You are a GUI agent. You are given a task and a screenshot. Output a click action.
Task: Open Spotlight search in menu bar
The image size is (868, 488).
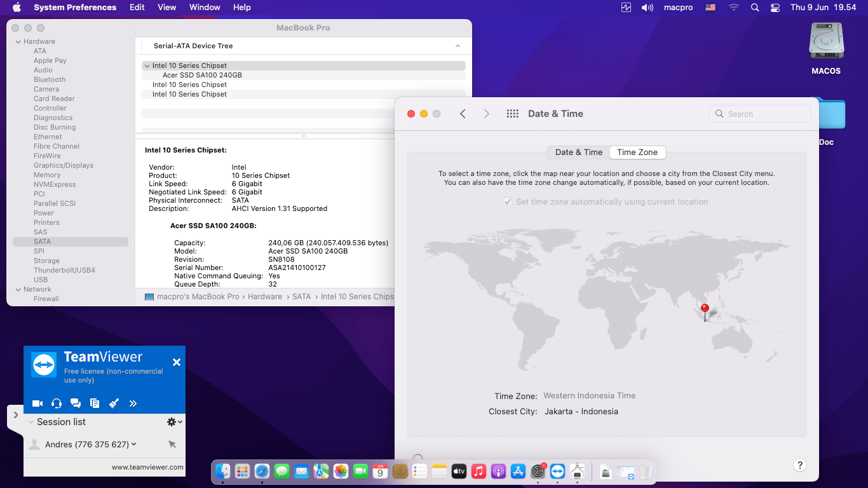[755, 8]
